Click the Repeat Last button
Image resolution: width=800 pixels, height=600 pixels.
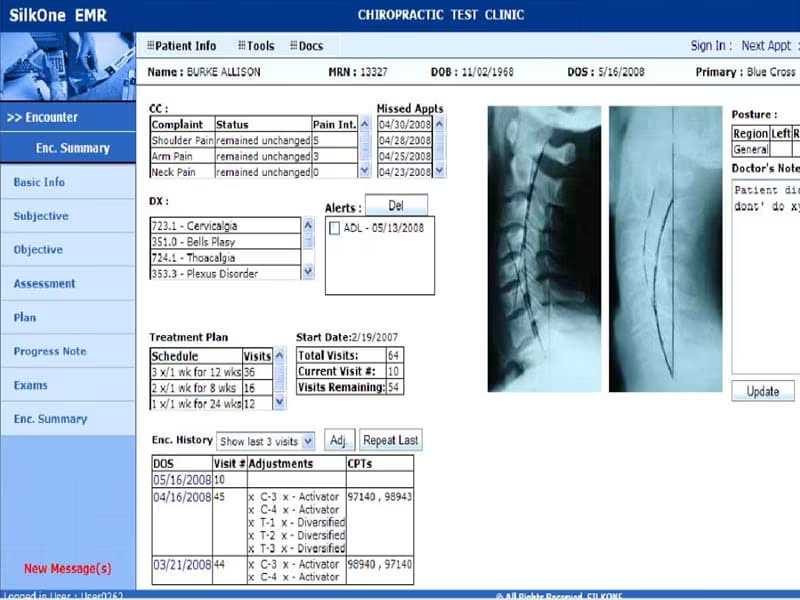[391, 440]
